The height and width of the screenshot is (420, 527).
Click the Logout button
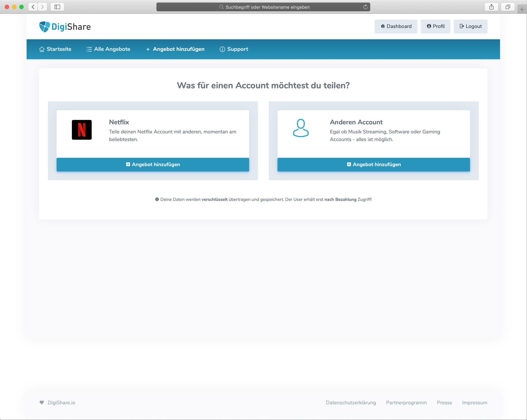470,26
